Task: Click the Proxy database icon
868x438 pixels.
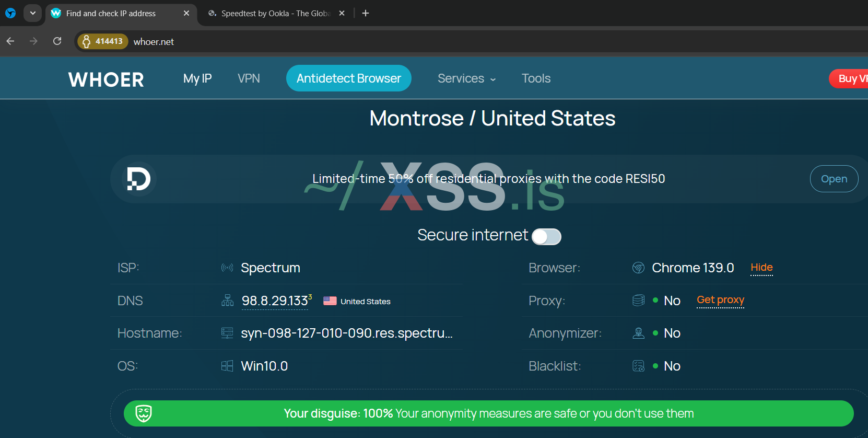Action: pos(638,301)
